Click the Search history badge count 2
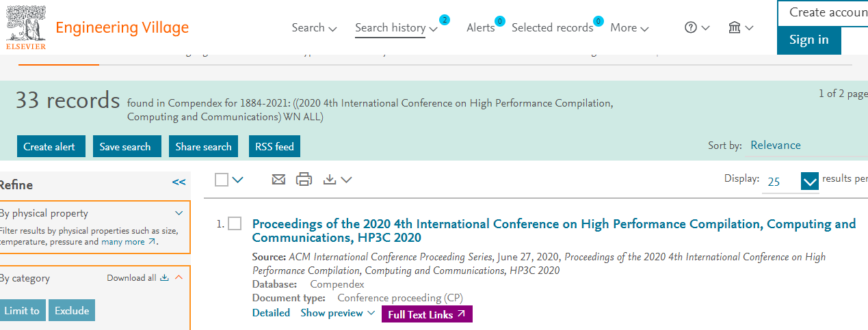 coord(445,19)
